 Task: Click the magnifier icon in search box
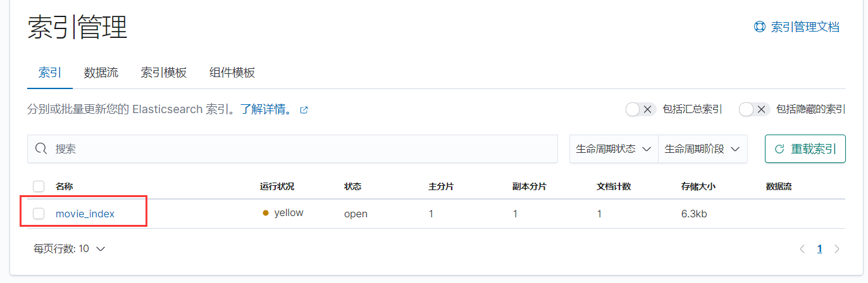pyautogui.click(x=42, y=148)
